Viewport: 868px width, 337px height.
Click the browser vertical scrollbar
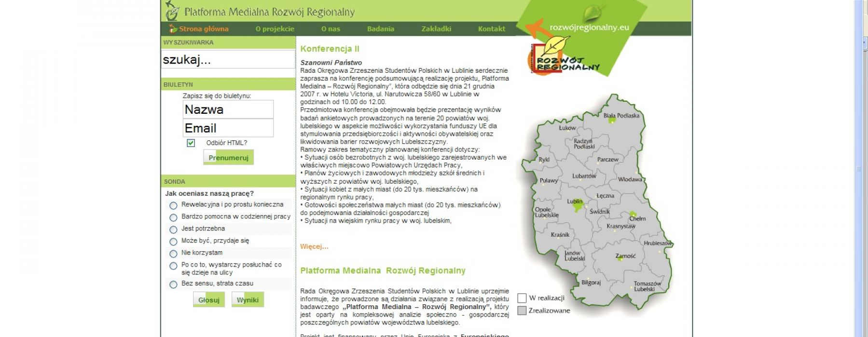(x=858, y=169)
